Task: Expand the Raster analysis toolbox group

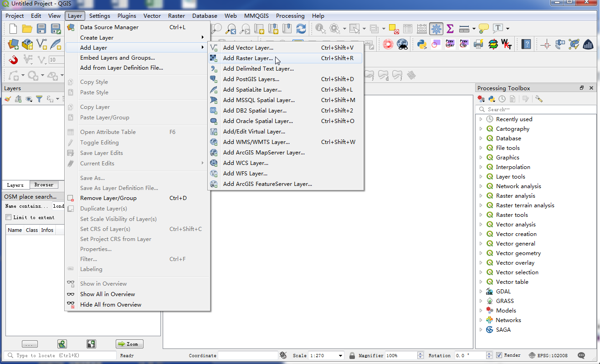Action: pos(481,195)
